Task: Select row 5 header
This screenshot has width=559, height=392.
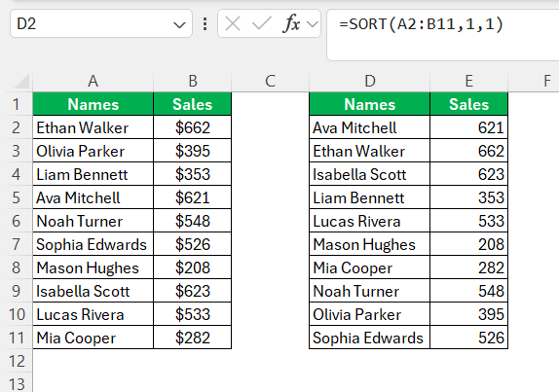Action: click(16, 197)
